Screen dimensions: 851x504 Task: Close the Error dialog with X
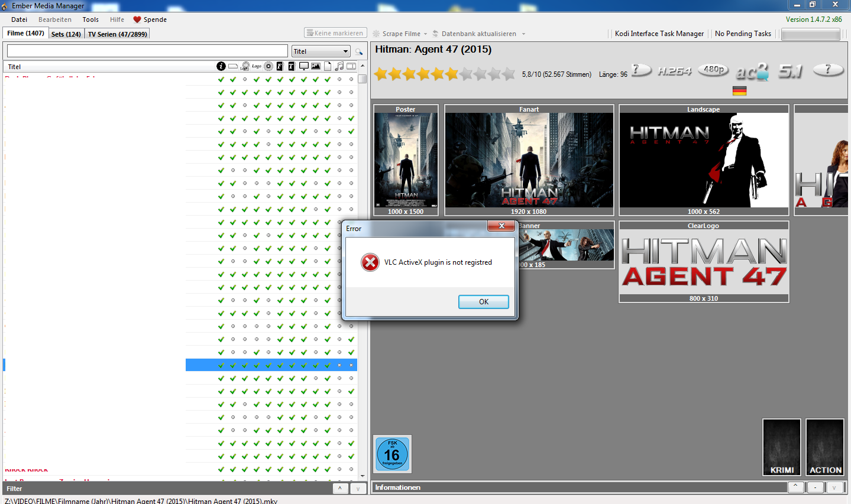[501, 226]
